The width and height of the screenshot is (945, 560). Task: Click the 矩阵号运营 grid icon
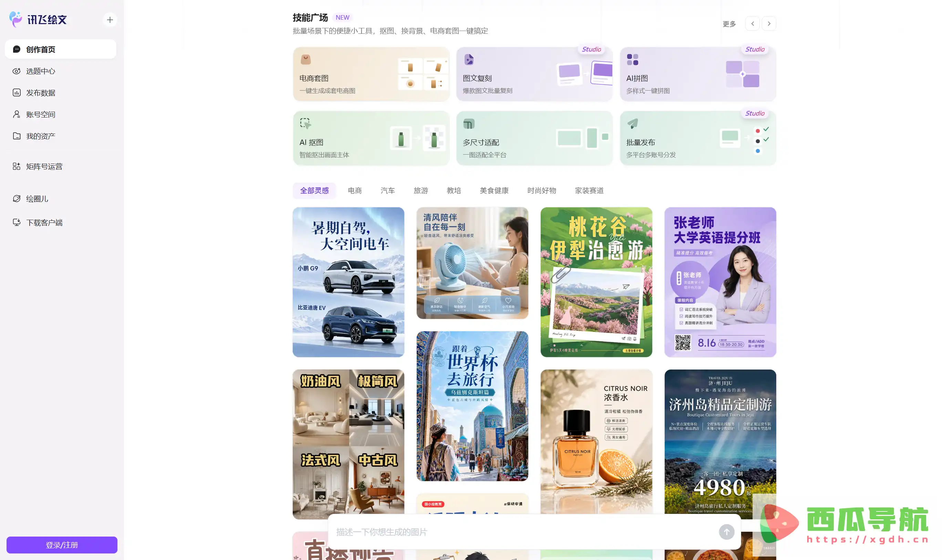17,166
